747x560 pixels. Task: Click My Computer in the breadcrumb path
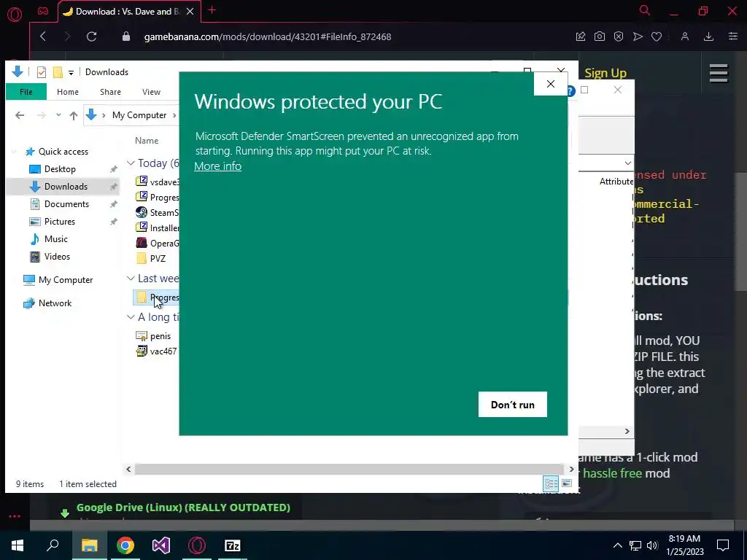pos(139,115)
